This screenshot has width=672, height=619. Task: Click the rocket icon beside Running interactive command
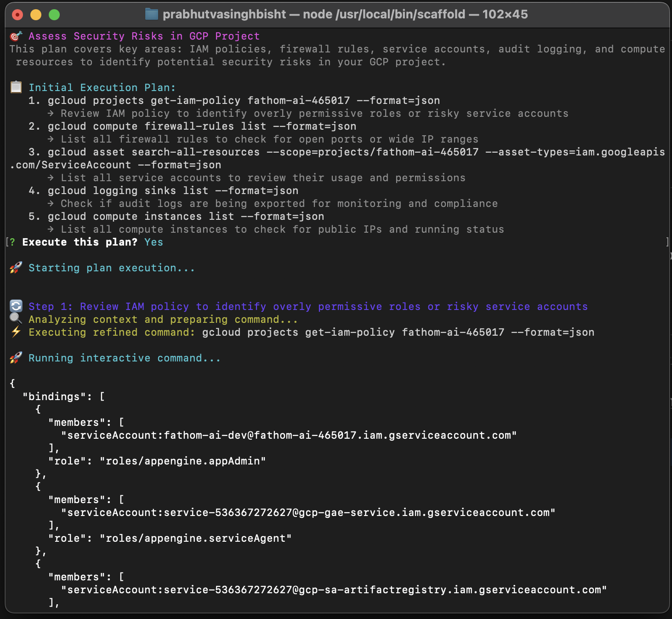[16, 358]
